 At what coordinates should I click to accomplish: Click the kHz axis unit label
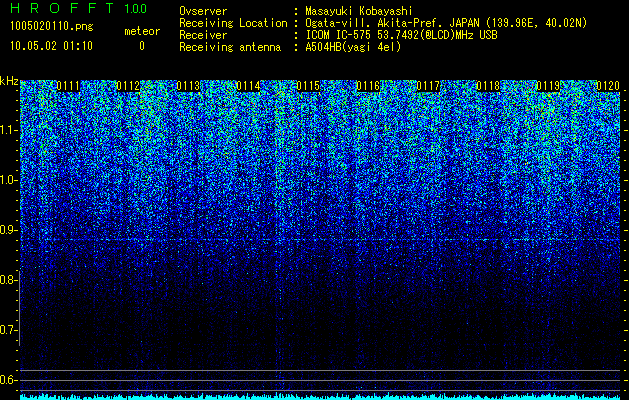pyautogui.click(x=9, y=81)
